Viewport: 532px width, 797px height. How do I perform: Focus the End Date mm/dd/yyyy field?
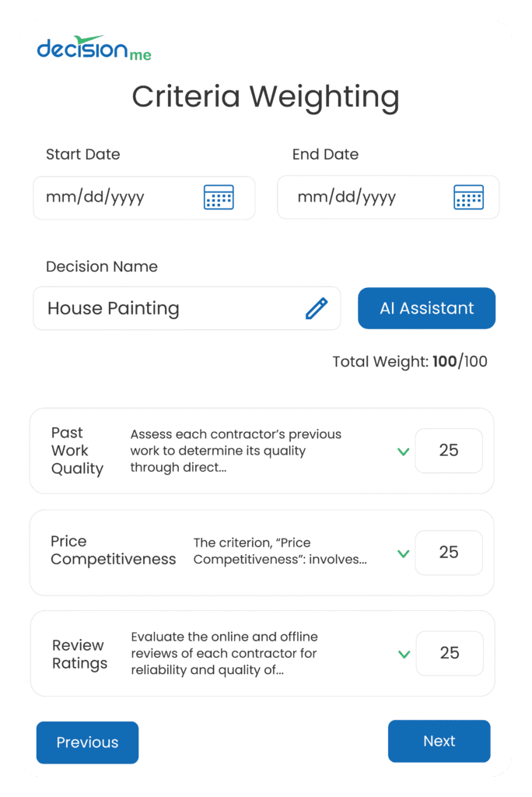[x=358, y=197]
